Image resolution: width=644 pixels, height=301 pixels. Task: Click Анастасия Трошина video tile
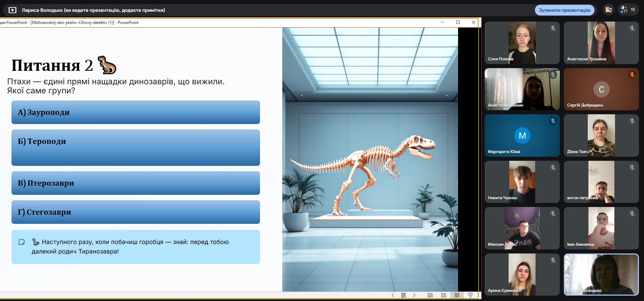[x=601, y=43]
